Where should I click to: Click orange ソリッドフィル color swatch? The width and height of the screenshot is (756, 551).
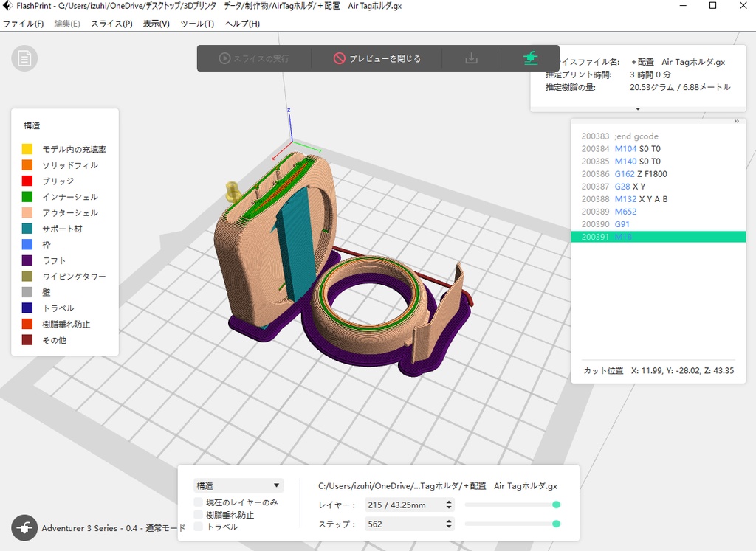[27, 164]
